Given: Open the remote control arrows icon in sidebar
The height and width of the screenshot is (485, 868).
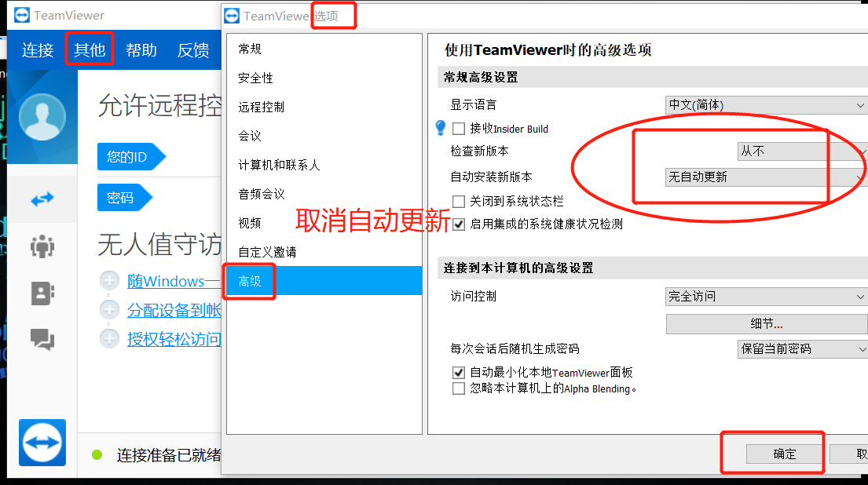Looking at the screenshot, I should 42,199.
